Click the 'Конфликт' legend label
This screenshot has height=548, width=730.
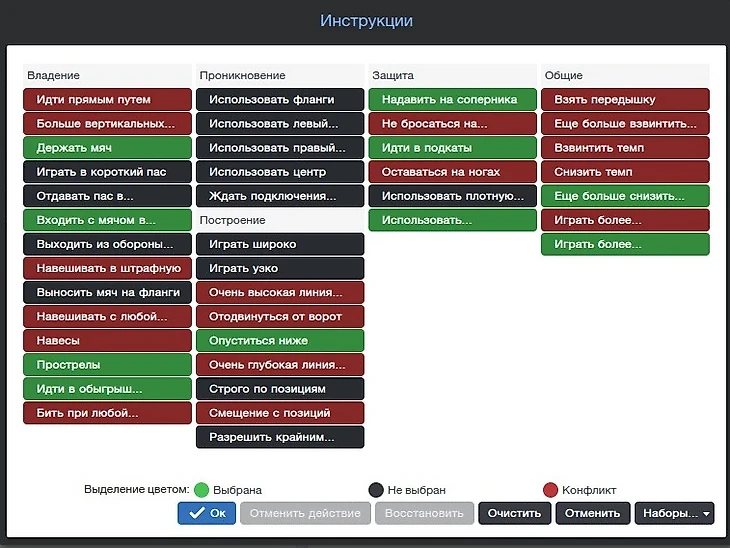[x=589, y=490]
